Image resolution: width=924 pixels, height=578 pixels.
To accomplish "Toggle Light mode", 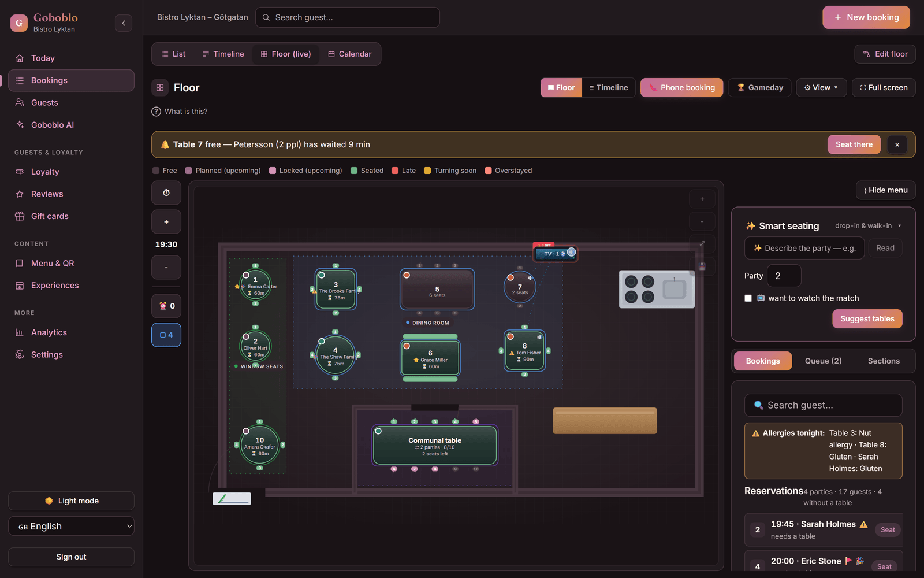I will coord(72,501).
